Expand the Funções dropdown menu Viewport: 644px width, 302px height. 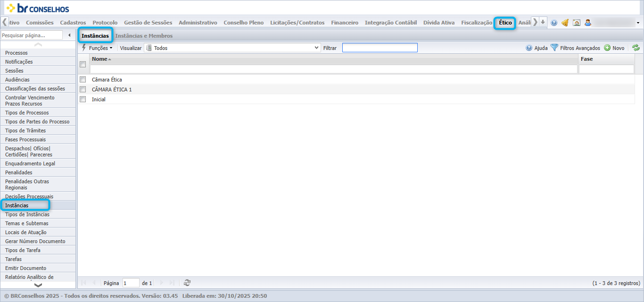pos(98,48)
